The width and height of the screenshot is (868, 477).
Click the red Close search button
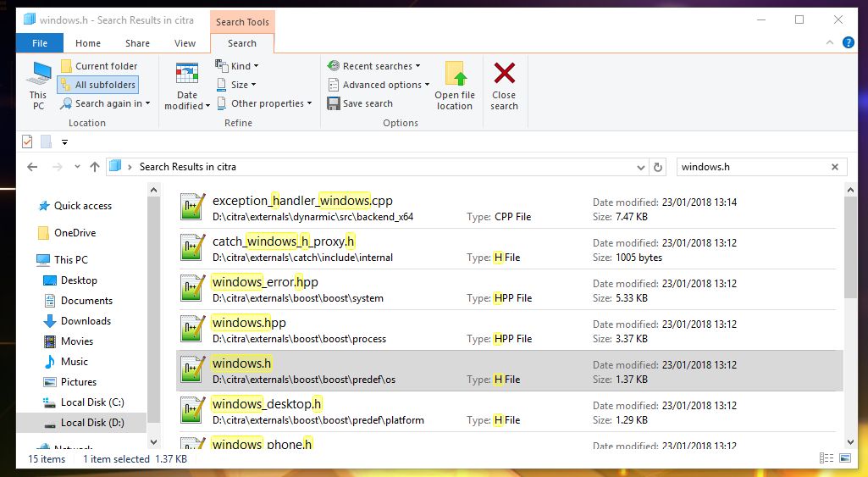(x=504, y=86)
